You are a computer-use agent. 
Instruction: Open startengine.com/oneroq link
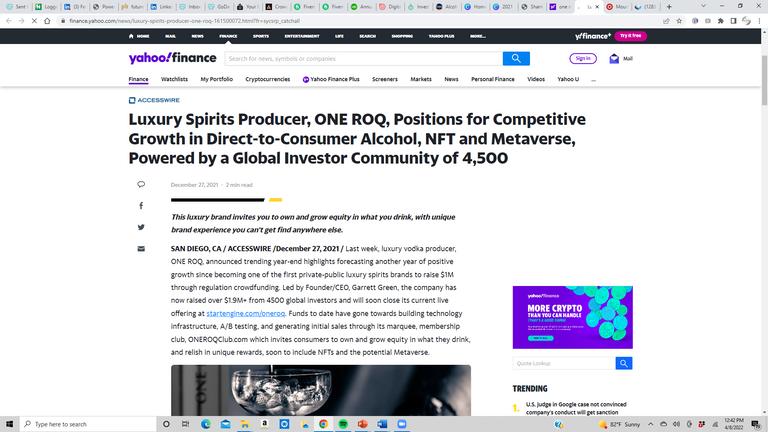point(245,313)
